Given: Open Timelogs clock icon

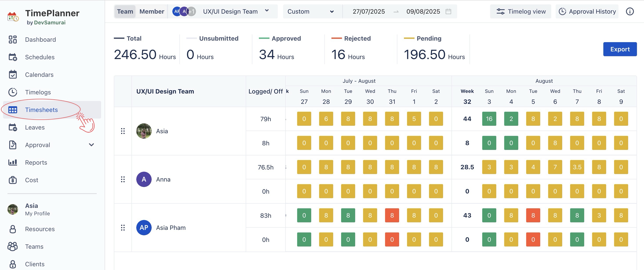Looking at the screenshot, I should click(x=13, y=92).
